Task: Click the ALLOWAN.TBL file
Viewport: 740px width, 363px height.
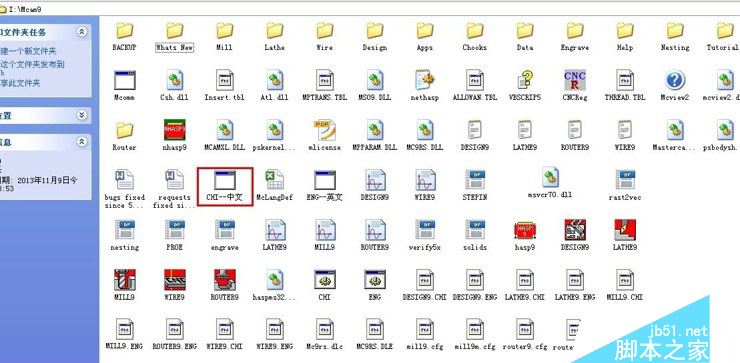Action: (x=475, y=80)
